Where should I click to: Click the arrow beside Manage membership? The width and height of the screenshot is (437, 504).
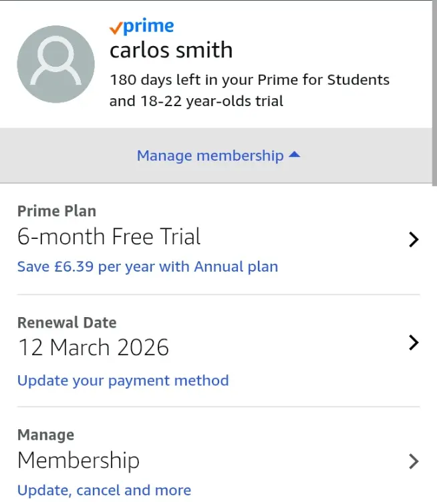[x=295, y=155]
